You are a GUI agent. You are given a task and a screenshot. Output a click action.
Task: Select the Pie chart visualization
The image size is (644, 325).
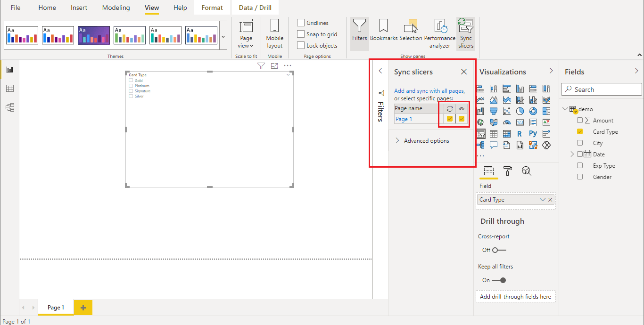click(x=520, y=111)
